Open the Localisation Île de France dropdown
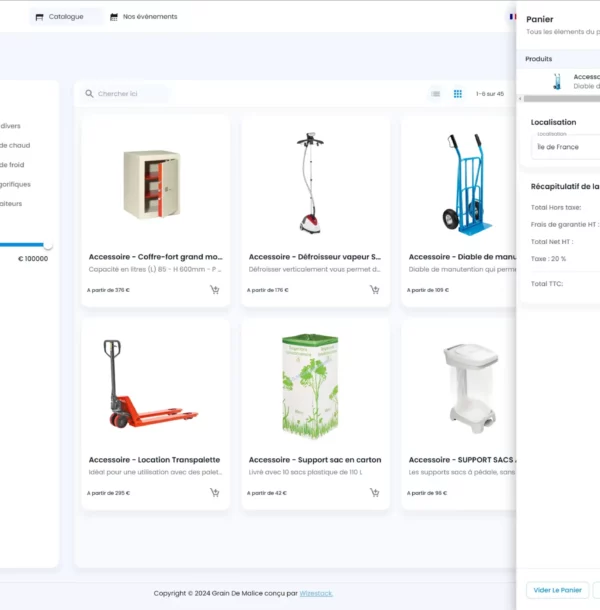600x610 pixels. coord(565,147)
